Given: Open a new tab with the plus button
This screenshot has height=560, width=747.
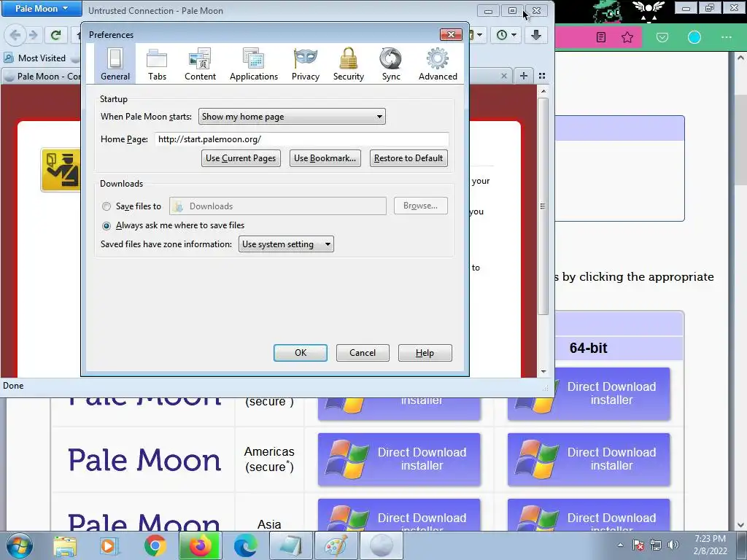Looking at the screenshot, I should (x=524, y=76).
